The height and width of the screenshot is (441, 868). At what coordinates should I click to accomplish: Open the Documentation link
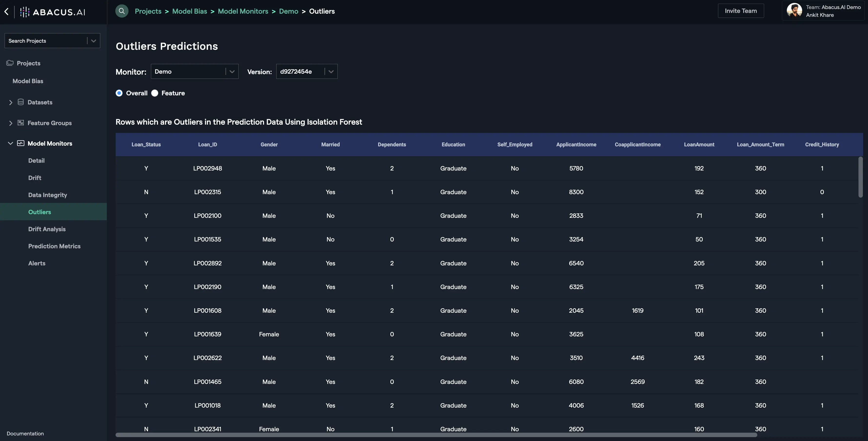(25, 433)
